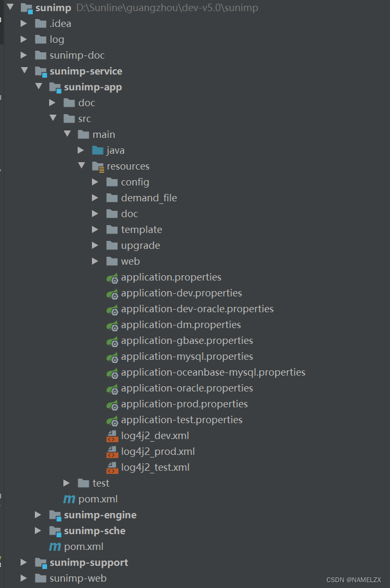Image resolution: width=390 pixels, height=588 pixels.
Task: Collapse the resources folder arrow
Action: point(81,165)
